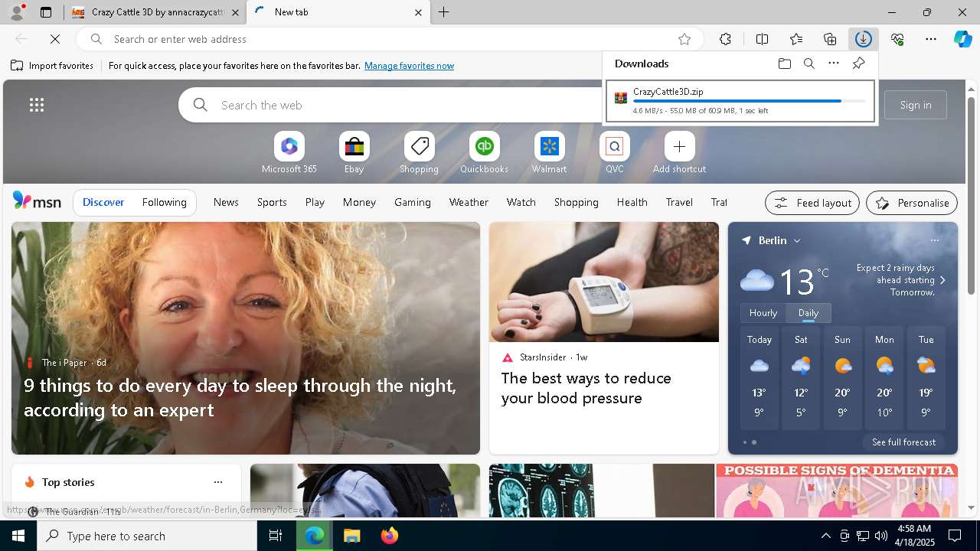This screenshot has height=551, width=980.
Task: Show next weather alert arrow
Action: point(942,280)
